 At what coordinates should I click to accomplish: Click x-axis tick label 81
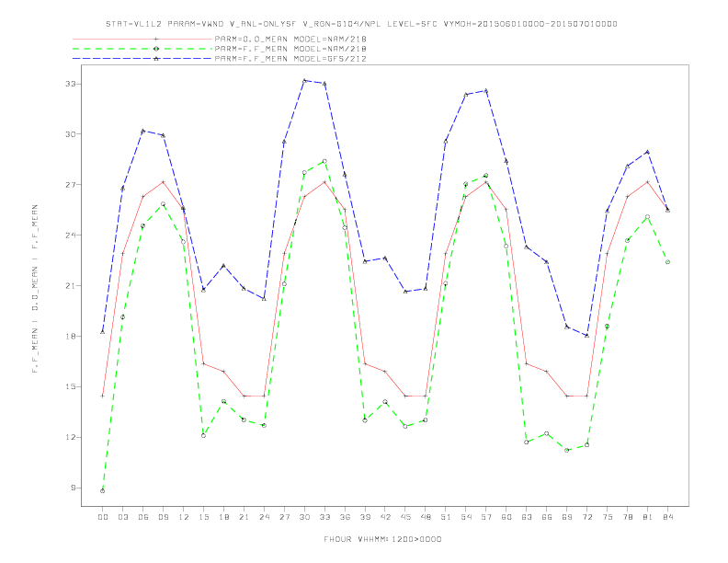pyautogui.click(x=648, y=517)
